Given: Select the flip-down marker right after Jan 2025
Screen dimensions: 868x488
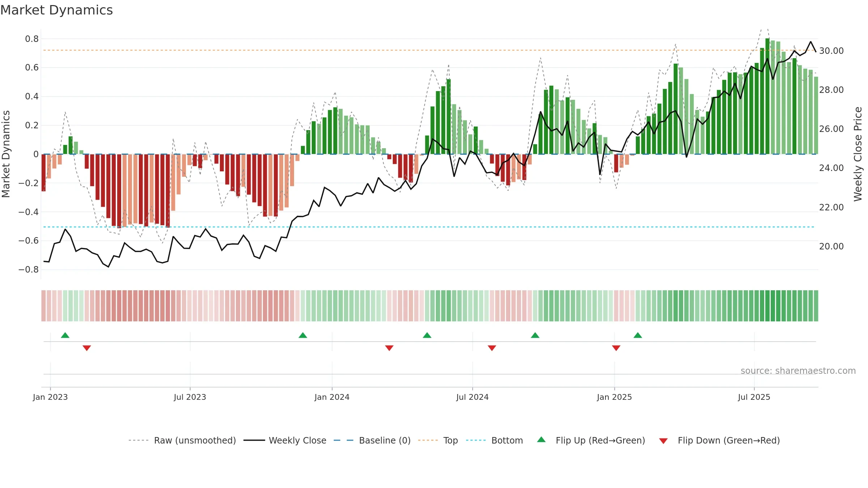Looking at the screenshot, I should [x=616, y=348].
